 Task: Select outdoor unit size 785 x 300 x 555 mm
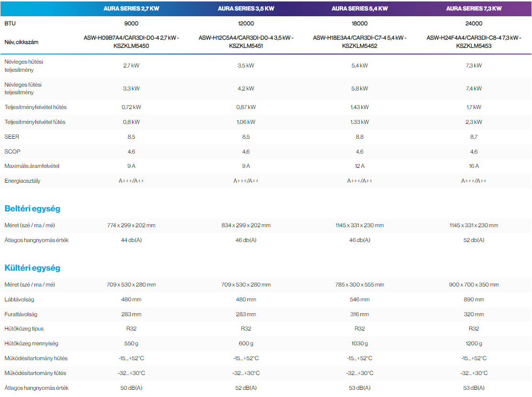(360, 285)
